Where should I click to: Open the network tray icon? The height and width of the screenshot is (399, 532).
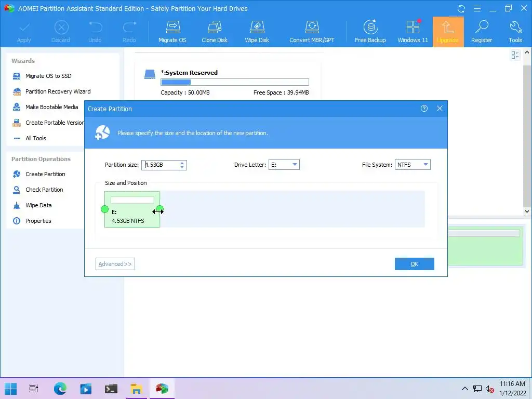click(x=477, y=389)
